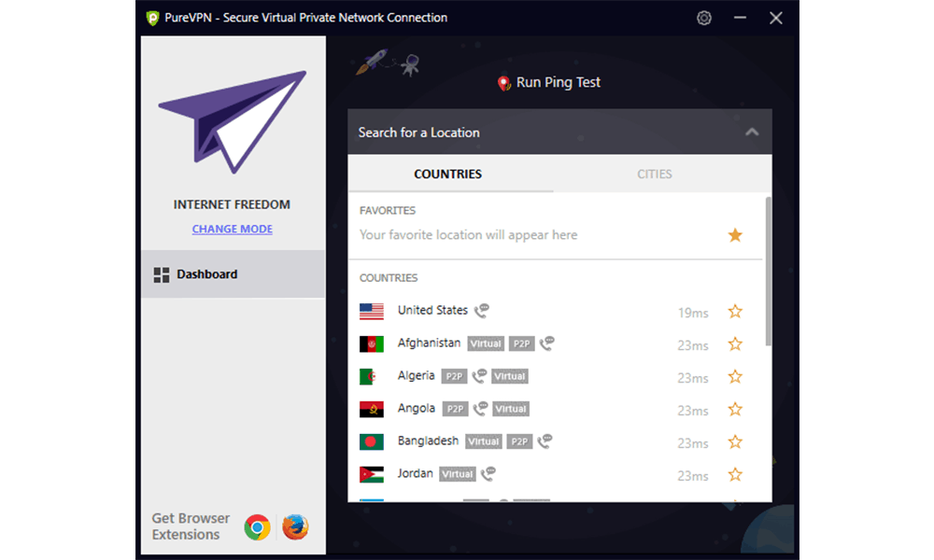
Task: Select the Angola flag icon
Action: point(372,410)
